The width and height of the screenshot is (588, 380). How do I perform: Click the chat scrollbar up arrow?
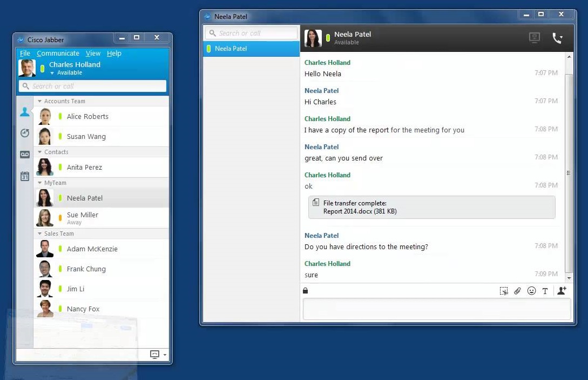(569, 57)
